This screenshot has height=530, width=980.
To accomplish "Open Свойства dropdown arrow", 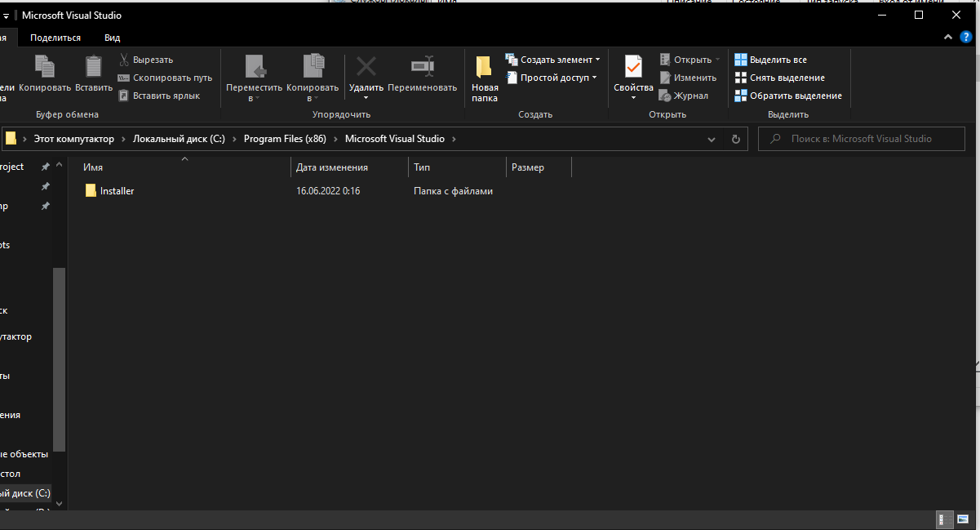I will pos(633,99).
